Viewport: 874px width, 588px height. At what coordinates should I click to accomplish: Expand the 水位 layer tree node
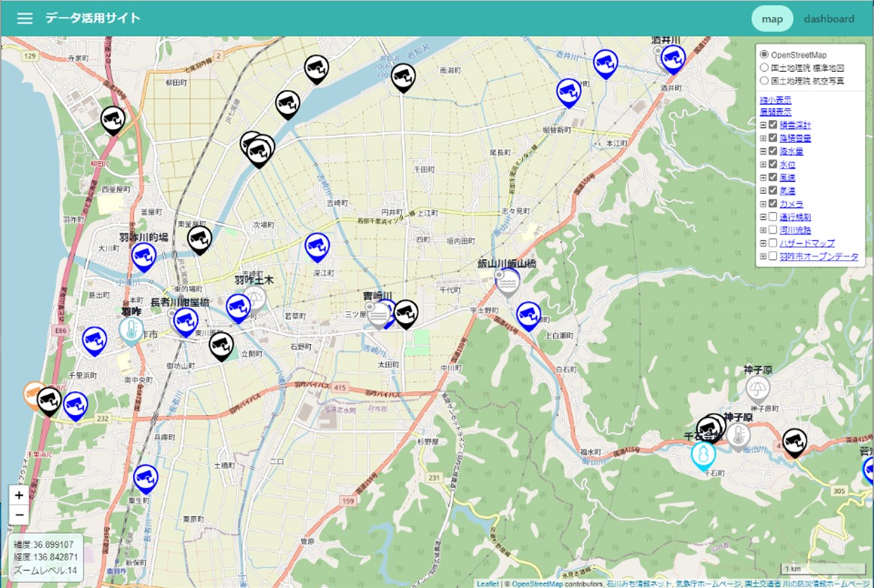coord(763,164)
